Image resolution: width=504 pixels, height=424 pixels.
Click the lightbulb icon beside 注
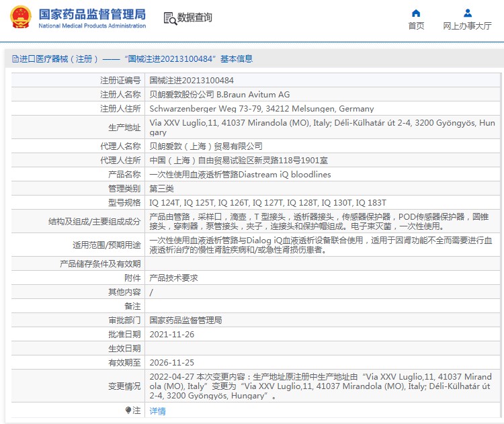pyautogui.click(x=128, y=410)
